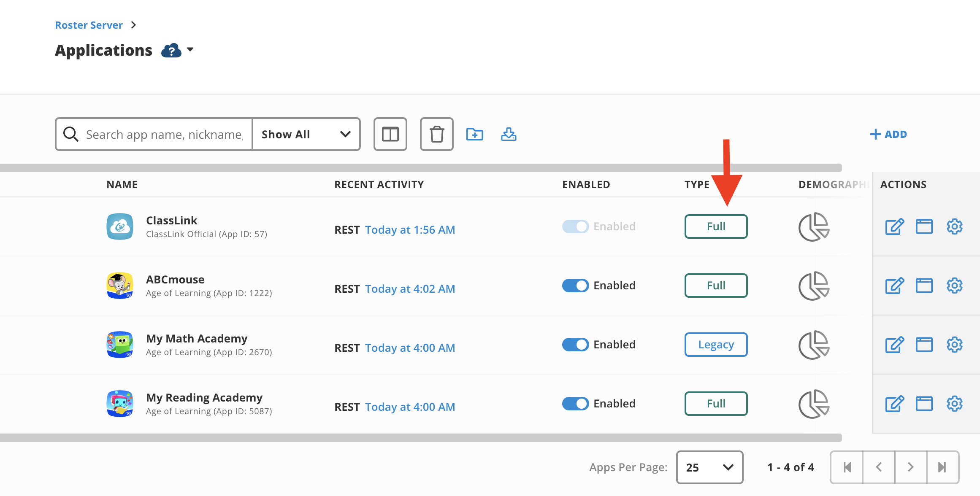Open the Apps Per Page 25 dropdown
The width and height of the screenshot is (980, 496).
[709, 467]
